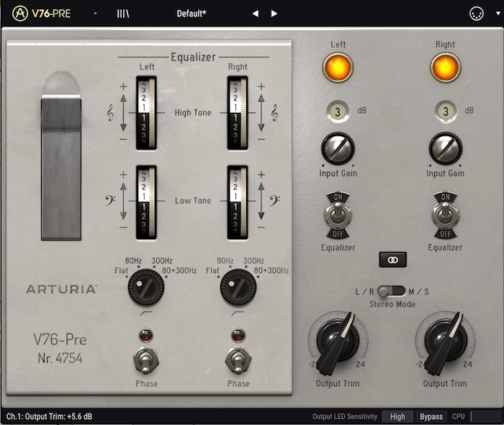The width and height of the screenshot is (504, 425).
Task: Click the Right Flat filter label
Action: tap(212, 271)
